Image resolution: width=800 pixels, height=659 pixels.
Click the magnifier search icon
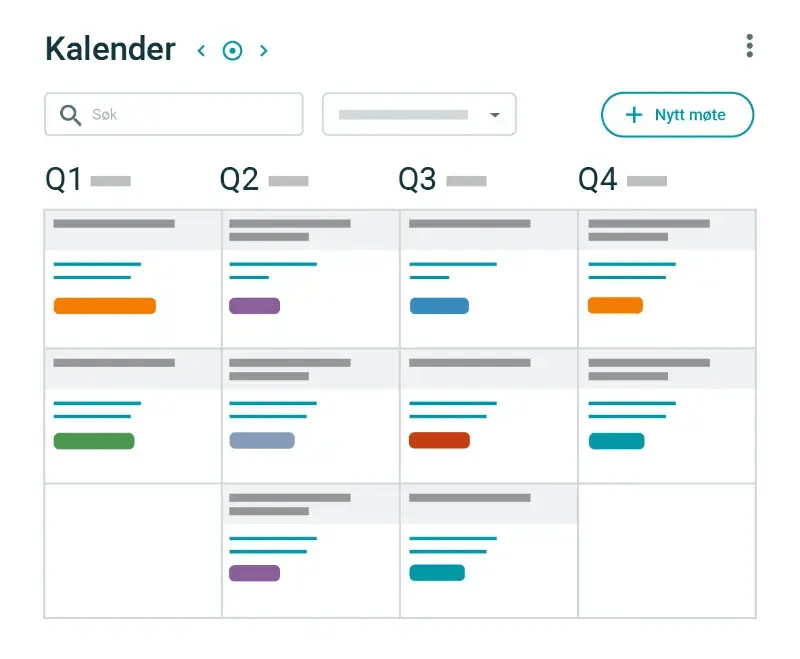[x=70, y=115]
